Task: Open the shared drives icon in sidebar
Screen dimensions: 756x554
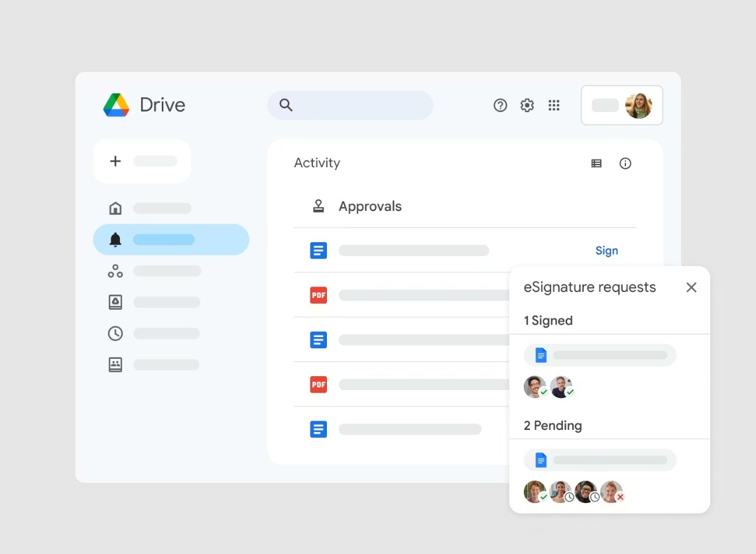Action: click(x=115, y=271)
